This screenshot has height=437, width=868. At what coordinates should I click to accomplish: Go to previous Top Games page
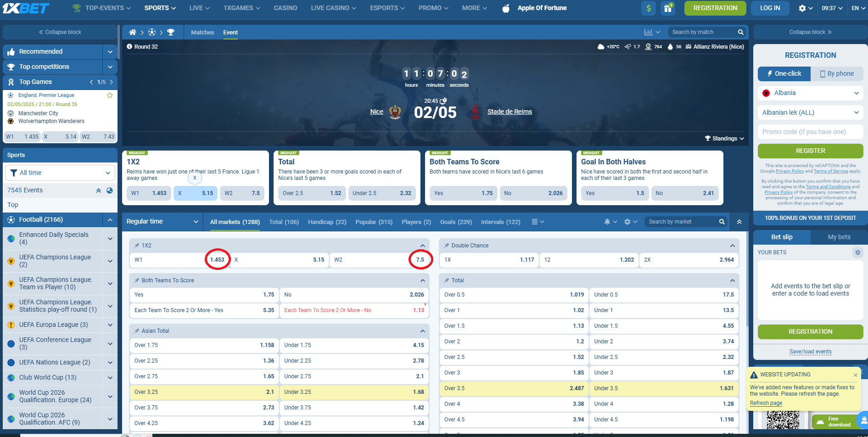91,82
